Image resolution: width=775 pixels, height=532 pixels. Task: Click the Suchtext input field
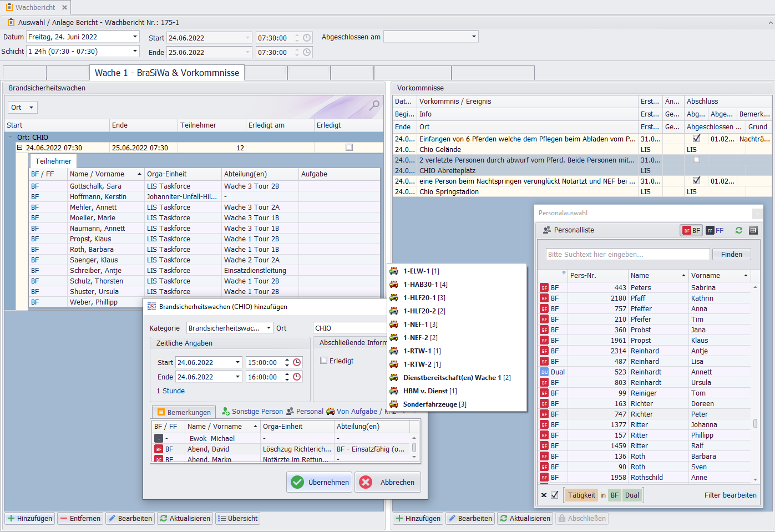click(627, 254)
